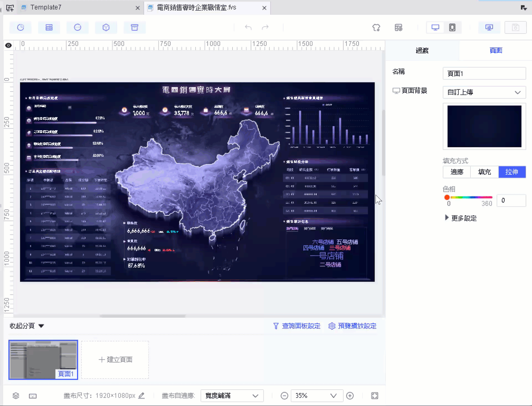This screenshot has height=406, width=532.
Task: Click the preview screen icon
Action: [x=489, y=27]
